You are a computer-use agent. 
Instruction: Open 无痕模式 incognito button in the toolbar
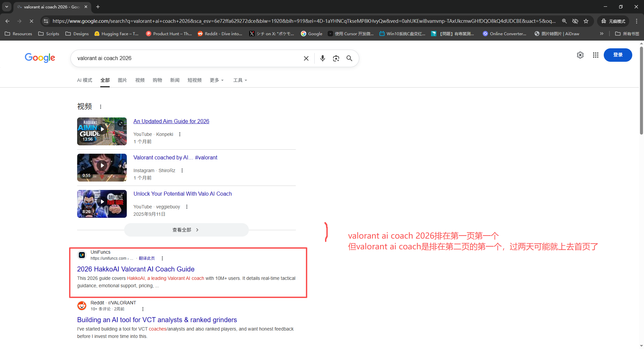(x=613, y=21)
